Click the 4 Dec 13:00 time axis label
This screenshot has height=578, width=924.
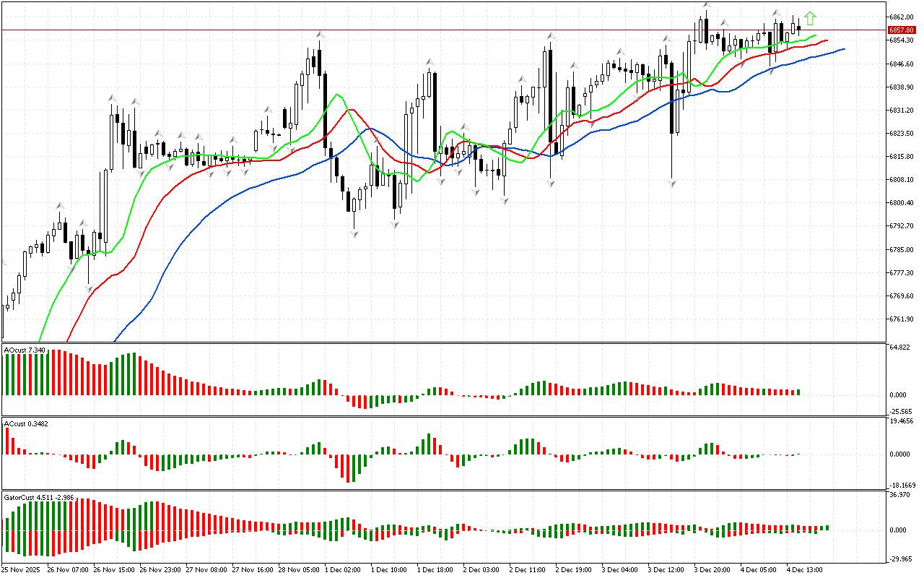tap(804, 569)
